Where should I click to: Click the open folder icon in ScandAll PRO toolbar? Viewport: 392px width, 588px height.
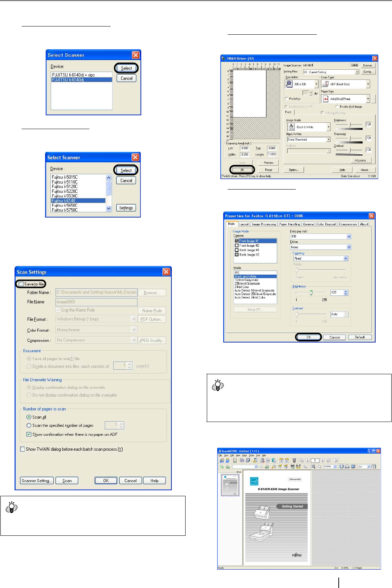pyautogui.click(x=222, y=460)
